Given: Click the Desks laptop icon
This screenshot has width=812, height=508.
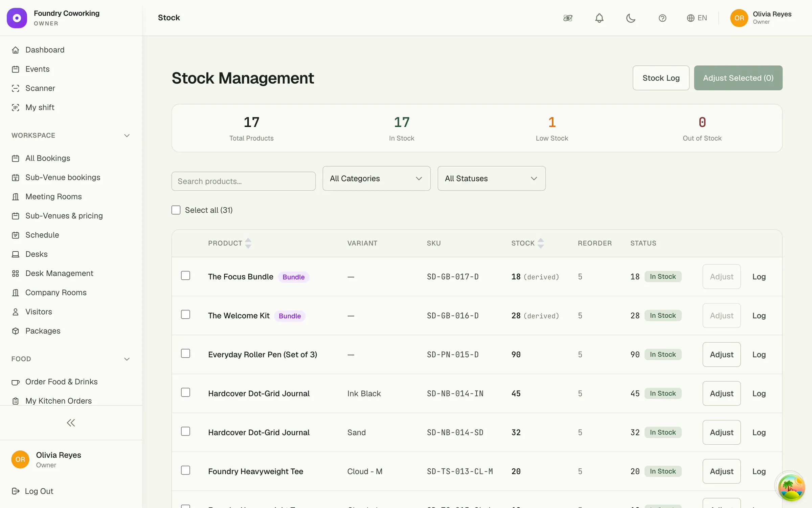Looking at the screenshot, I should 16,254.
